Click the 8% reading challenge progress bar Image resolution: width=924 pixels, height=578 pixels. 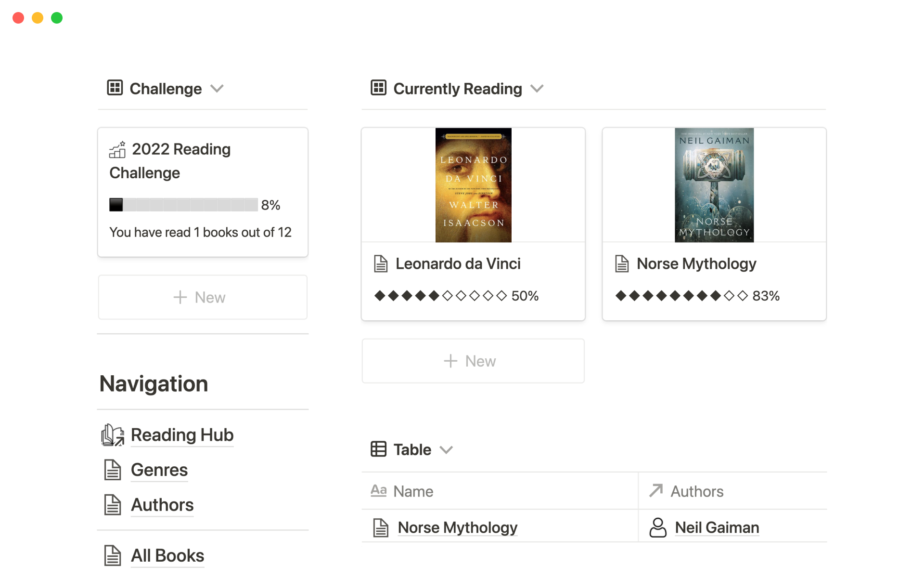pyautogui.click(x=183, y=205)
